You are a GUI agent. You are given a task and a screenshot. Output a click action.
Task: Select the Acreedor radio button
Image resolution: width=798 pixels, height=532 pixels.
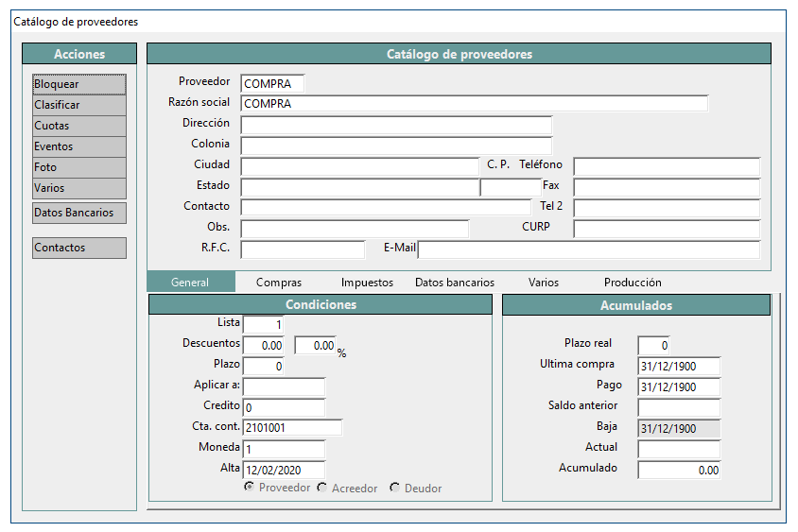(321, 488)
